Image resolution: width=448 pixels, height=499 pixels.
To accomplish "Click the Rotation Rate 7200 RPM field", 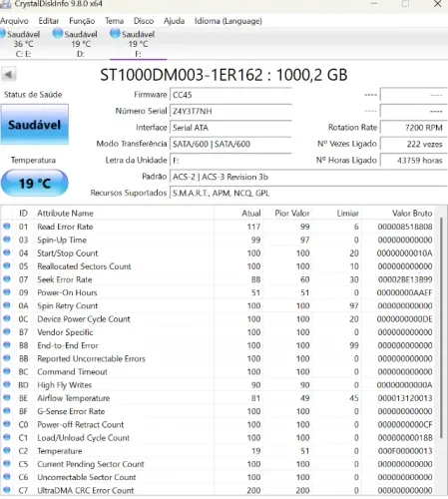I will click(x=414, y=128).
